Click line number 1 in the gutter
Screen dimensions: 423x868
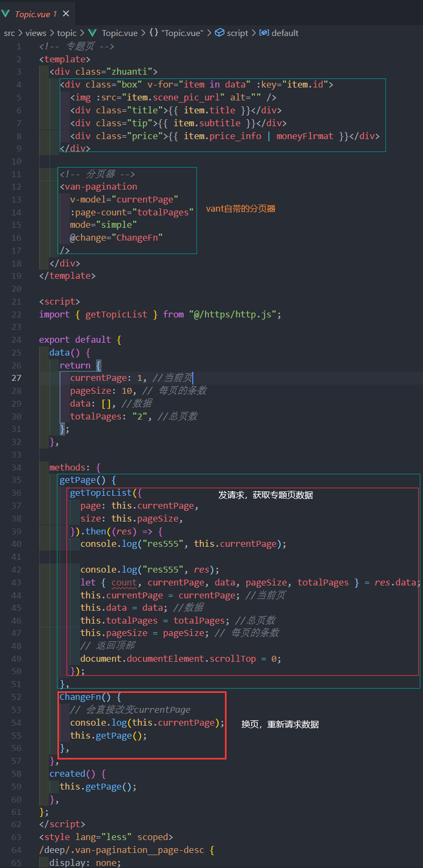point(19,47)
